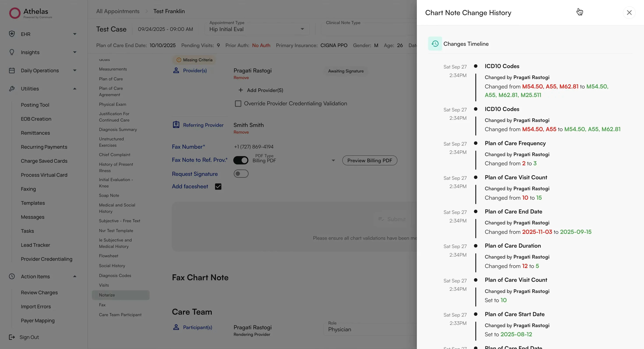Open the Appointment Type dropdown
644x349 pixels.
tap(302, 29)
